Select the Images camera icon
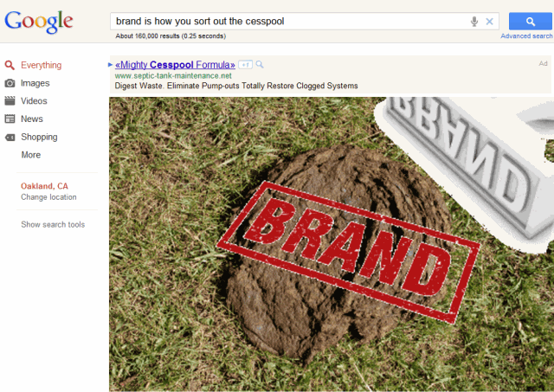This screenshot has width=554, height=392. point(10,83)
